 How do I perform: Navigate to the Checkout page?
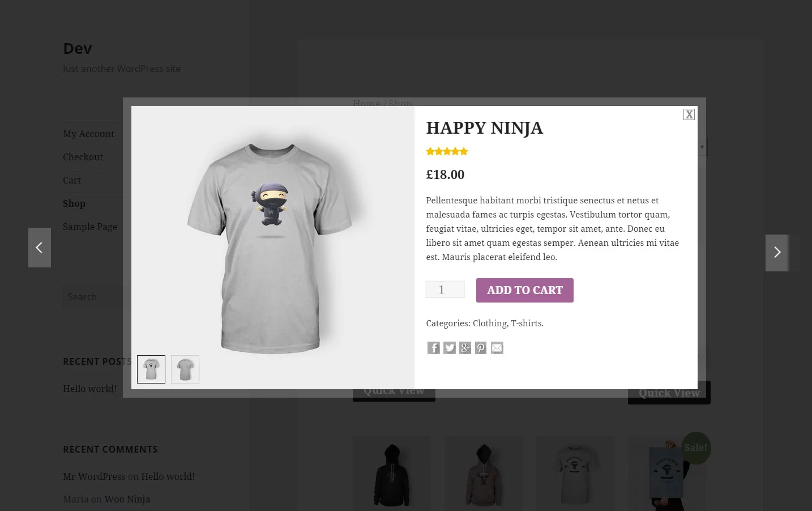point(83,157)
